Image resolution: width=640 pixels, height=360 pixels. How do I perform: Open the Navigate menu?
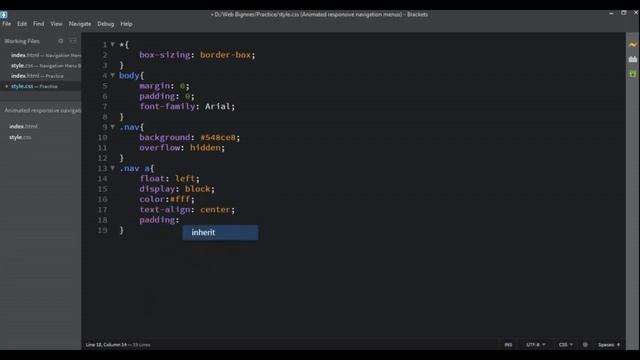point(80,24)
